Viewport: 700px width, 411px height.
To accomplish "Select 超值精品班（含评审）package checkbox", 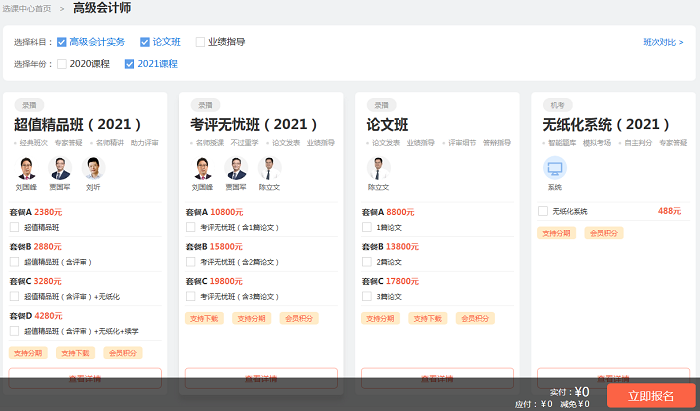I will [x=14, y=262].
